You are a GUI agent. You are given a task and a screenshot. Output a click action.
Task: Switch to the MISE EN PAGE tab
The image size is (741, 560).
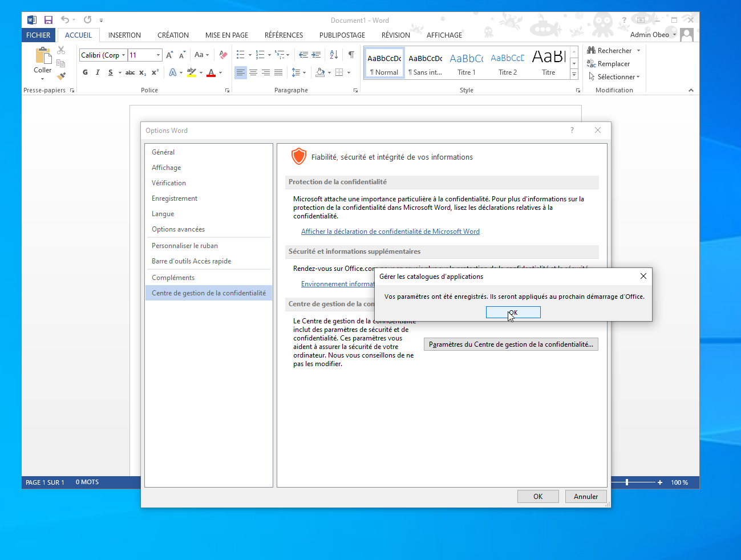226,35
